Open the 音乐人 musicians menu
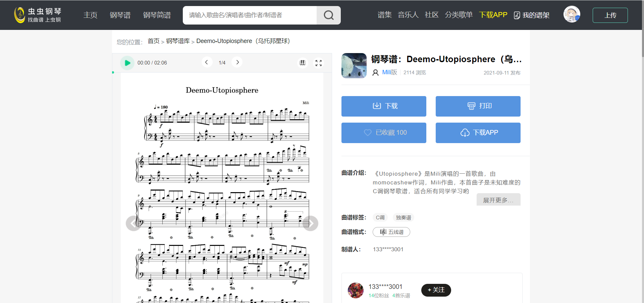 [408, 15]
